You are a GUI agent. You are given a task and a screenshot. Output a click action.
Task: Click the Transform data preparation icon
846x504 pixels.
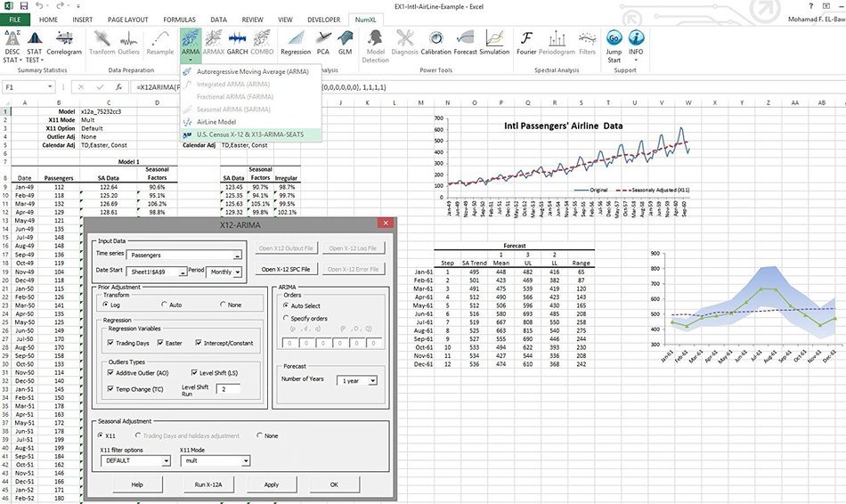tap(102, 43)
